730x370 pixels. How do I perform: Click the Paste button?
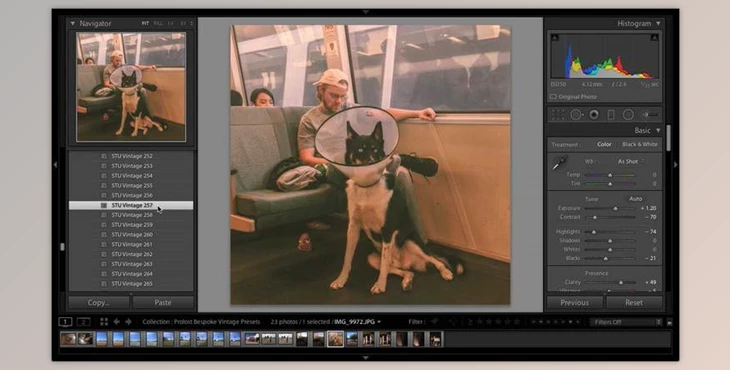(x=163, y=303)
